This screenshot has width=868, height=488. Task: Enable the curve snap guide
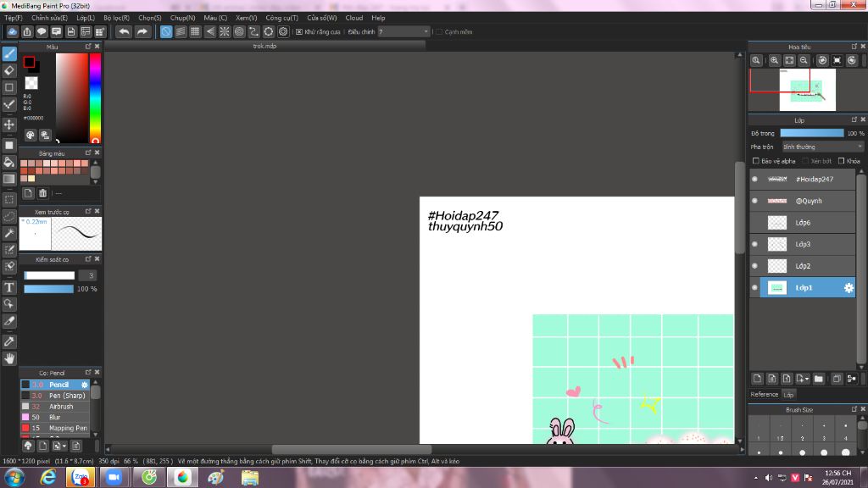click(x=253, y=32)
